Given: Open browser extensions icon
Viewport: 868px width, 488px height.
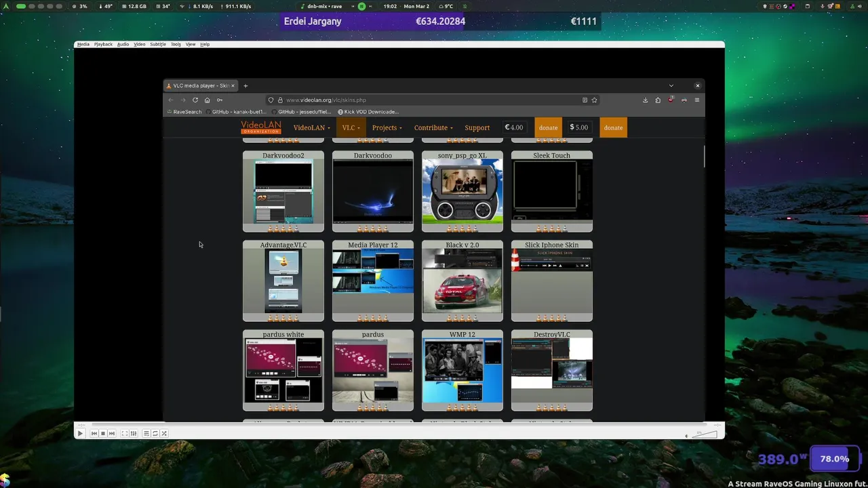Looking at the screenshot, I should tap(658, 100).
